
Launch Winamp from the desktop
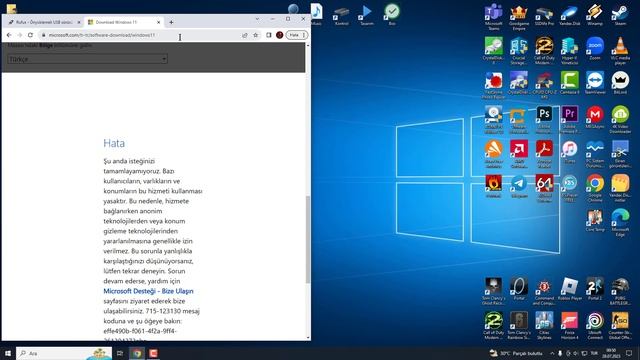click(595, 16)
